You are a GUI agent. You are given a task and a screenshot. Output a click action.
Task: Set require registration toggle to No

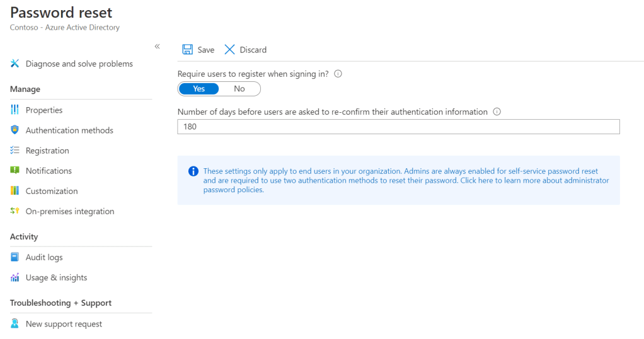tap(239, 89)
